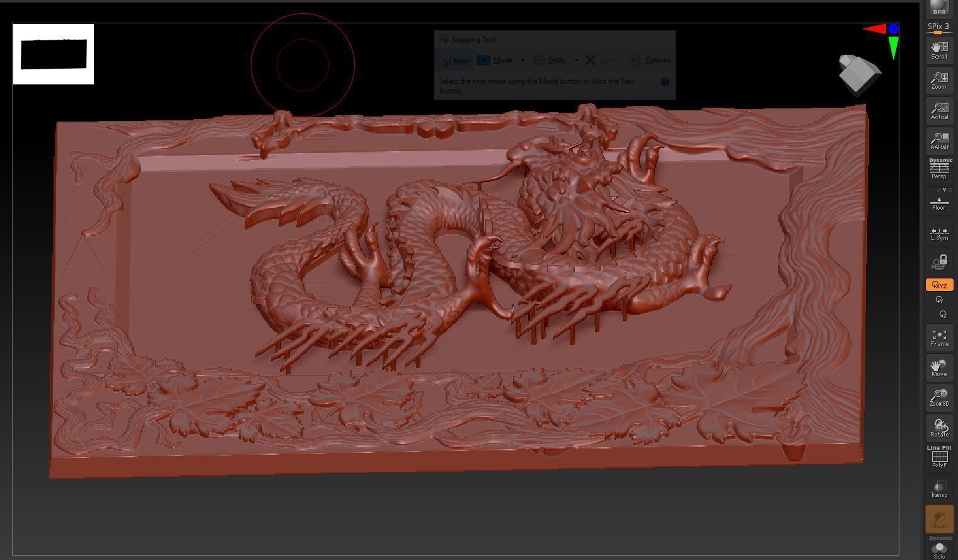Select the Scroll navigation tool
Image resolution: width=958 pixels, height=560 pixels.
point(939,50)
